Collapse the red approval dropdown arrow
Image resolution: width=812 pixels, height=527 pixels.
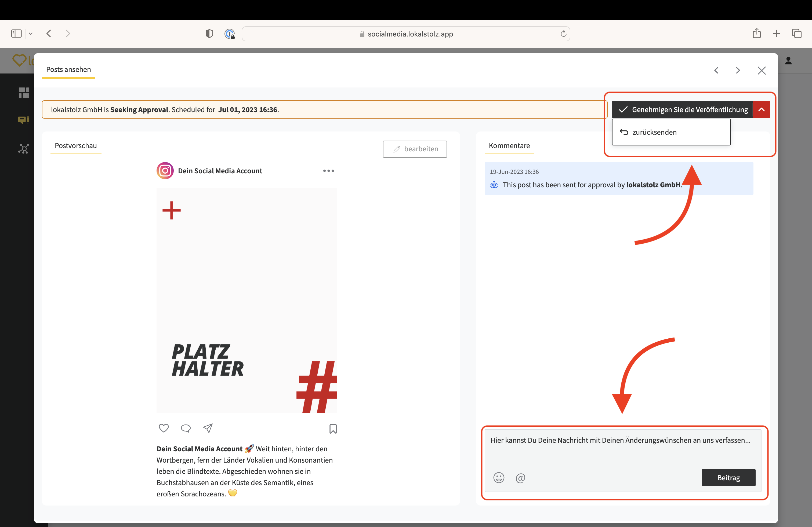[761, 109]
